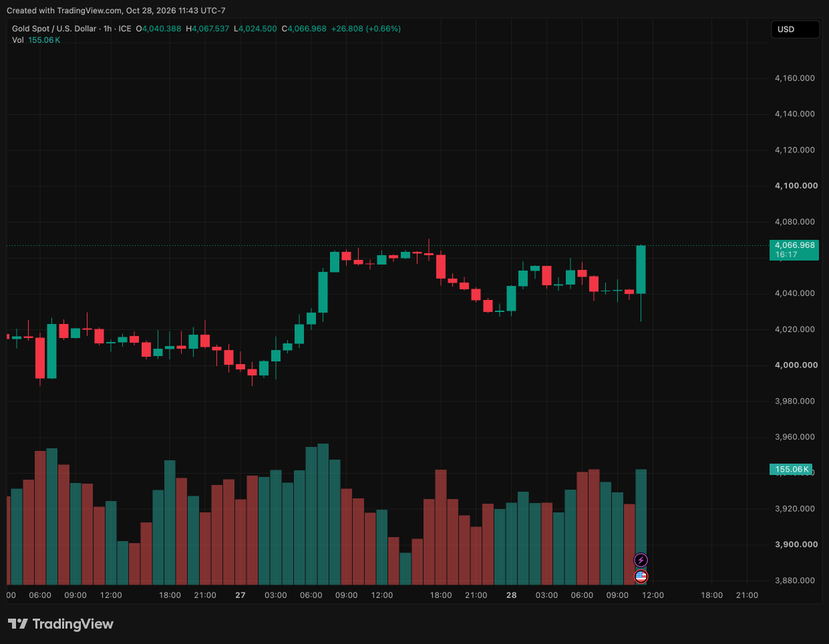Open the USD currency selector
The width and height of the screenshot is (829, 644).
pyautogui.click(x=795, y=30)
